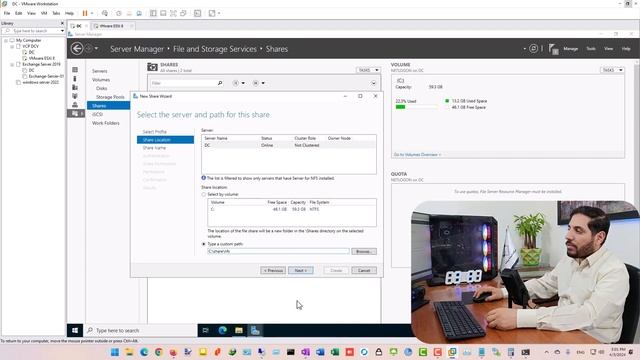640x360 pixels.
Task: Open the power options dropdown beside pause
Action: pos(92,13)
